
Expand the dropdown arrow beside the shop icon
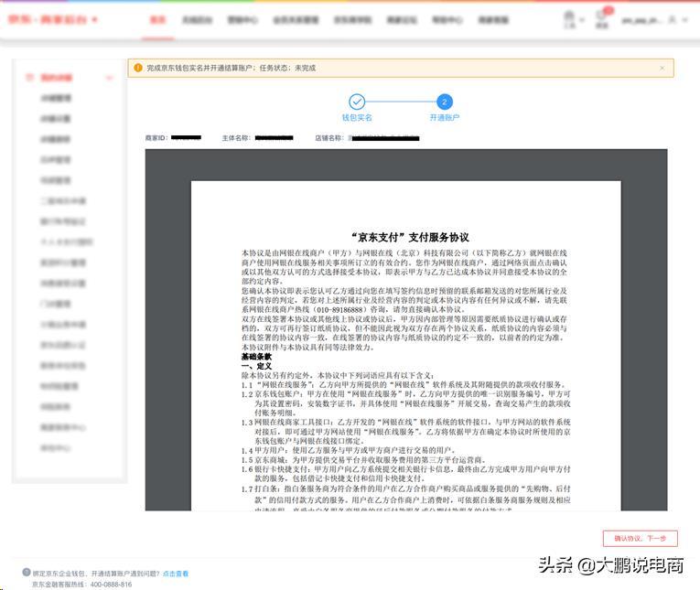click(582, 20)
